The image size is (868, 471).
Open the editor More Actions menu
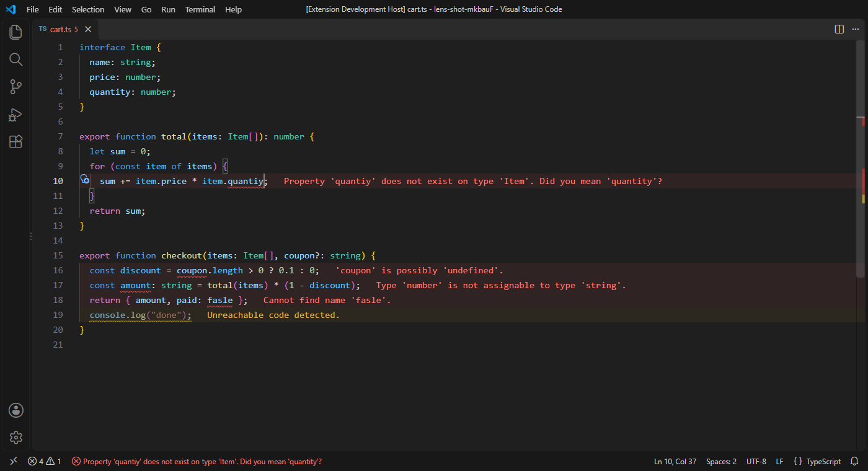tap(856, 29)
